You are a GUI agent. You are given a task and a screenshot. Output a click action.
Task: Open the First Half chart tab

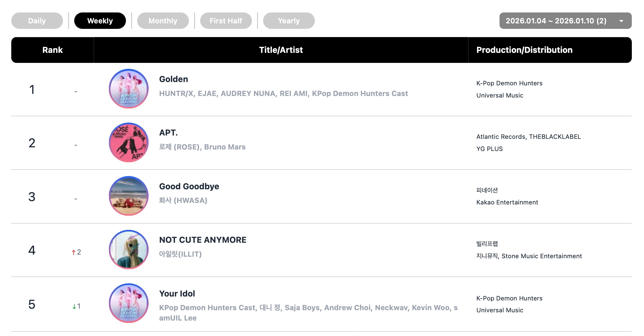pyautogui.click(x=226, y=21)
